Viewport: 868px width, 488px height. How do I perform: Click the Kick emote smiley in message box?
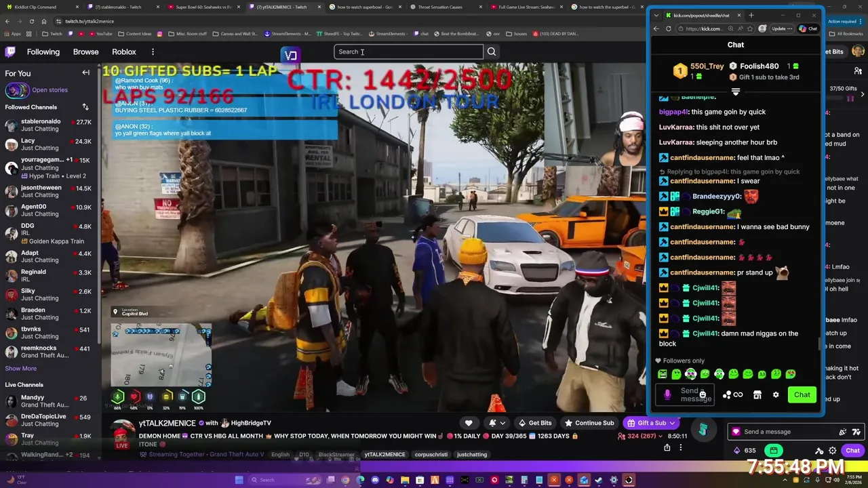(703, 394)
